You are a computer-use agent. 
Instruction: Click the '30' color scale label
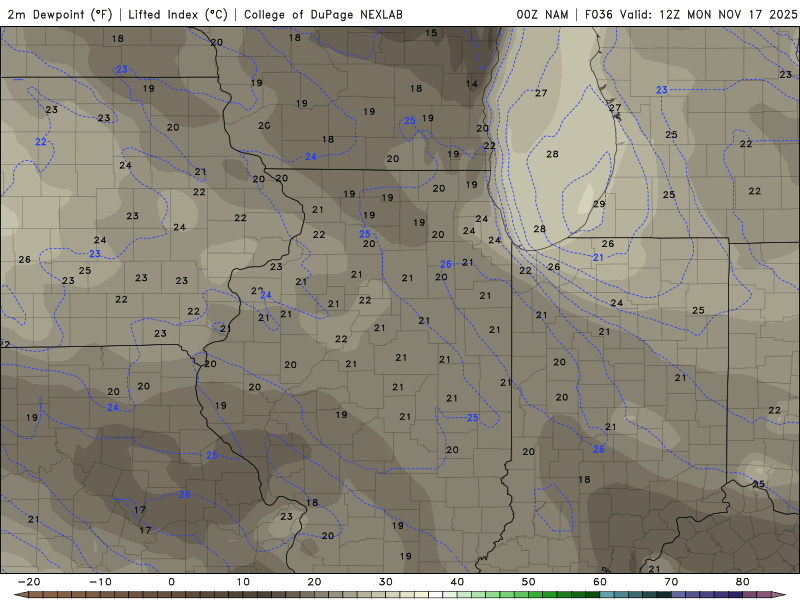click(x=386, y=582)
